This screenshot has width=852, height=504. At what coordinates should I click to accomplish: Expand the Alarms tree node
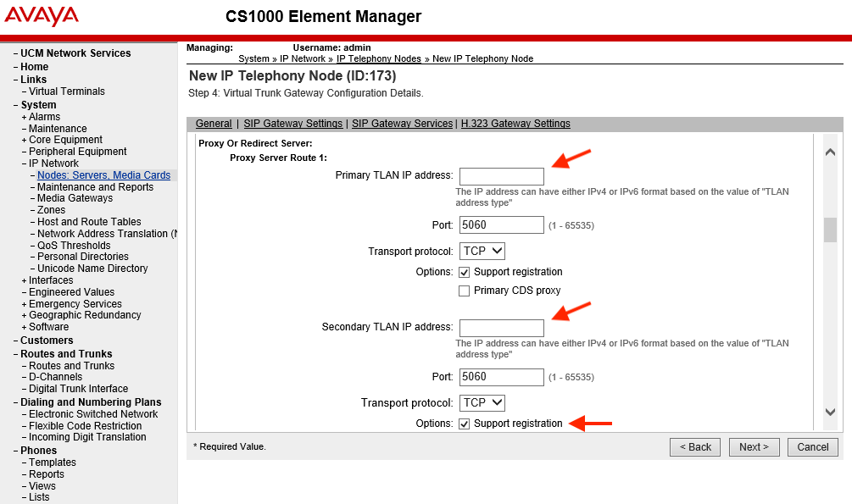pos(24,117)
